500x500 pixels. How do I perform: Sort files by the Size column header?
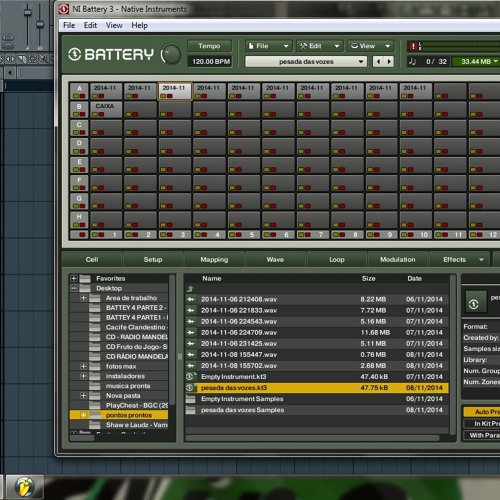click(368, 278)
